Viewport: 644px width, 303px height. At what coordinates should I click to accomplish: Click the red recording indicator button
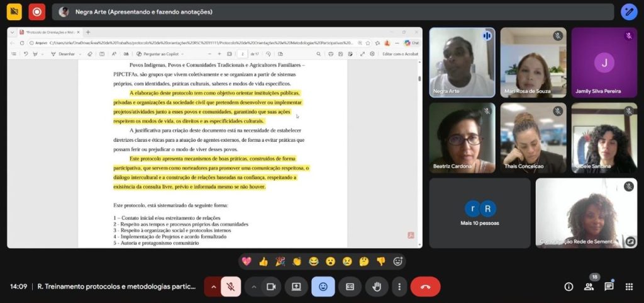37,12
